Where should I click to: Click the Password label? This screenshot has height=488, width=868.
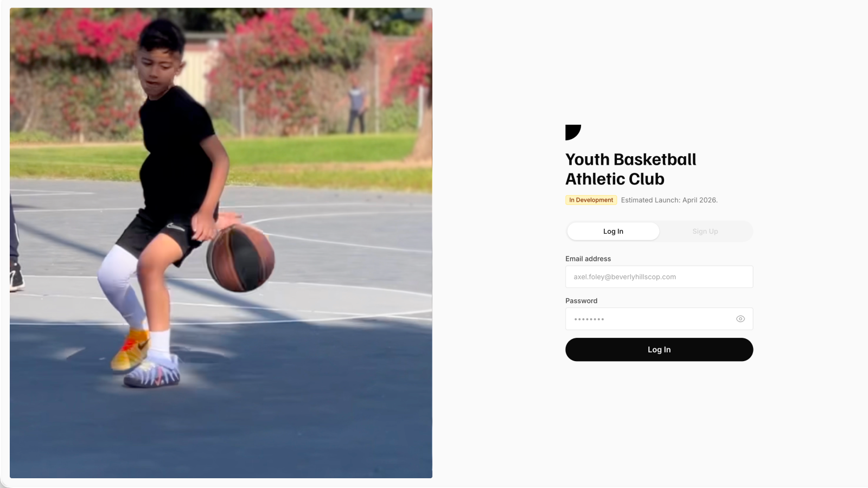581,301
